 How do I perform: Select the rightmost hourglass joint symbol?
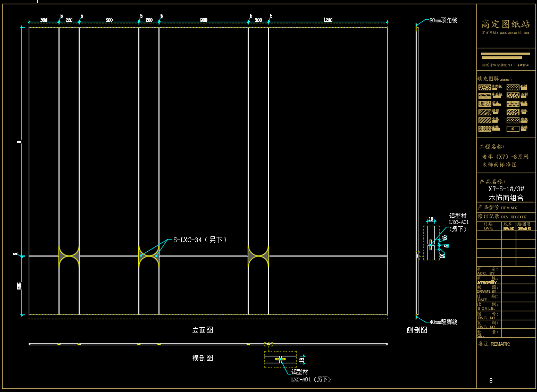pos(258,256)
